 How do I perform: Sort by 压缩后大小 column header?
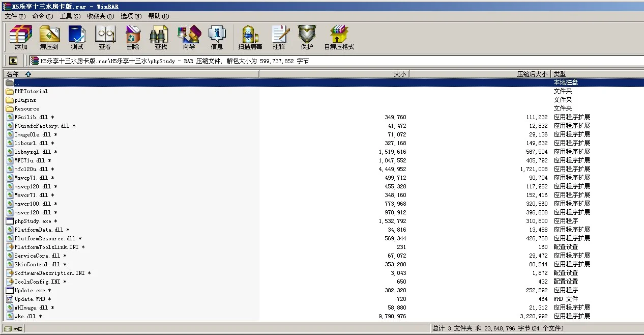point(532,74)
